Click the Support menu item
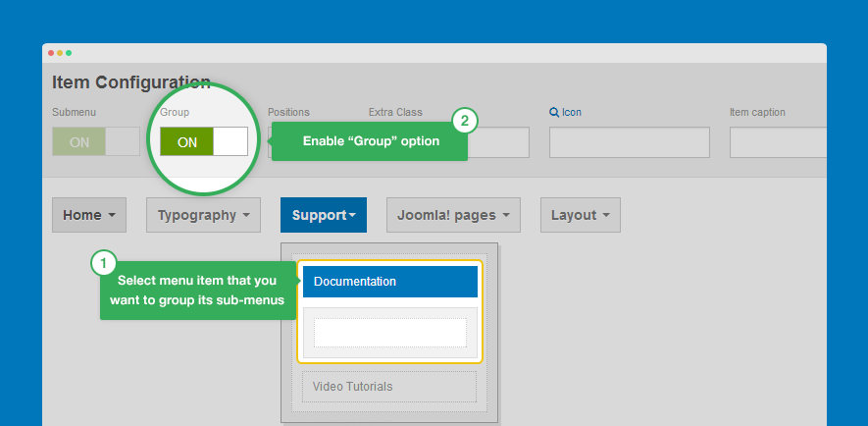The image size is (868, 426). 323,215
